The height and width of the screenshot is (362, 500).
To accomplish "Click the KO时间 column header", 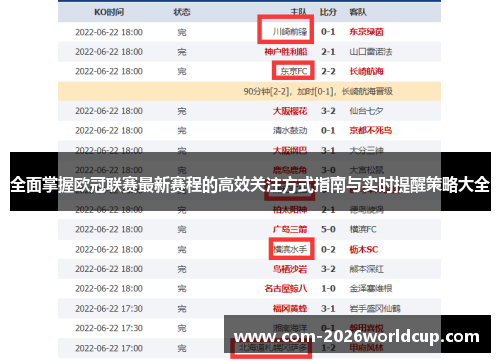I will coord(109,12).
